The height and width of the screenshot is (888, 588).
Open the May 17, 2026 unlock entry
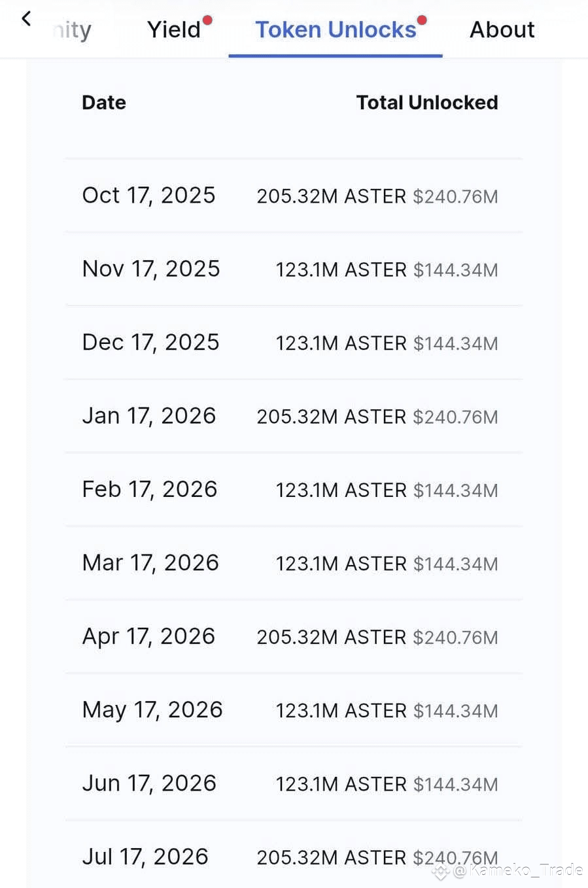click(x=294, y=709)
